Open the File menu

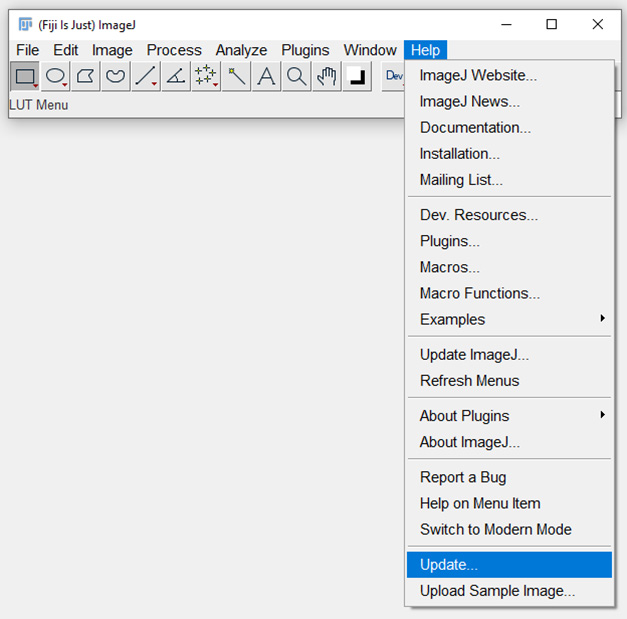pyautogui.click(x=28, y=50)
